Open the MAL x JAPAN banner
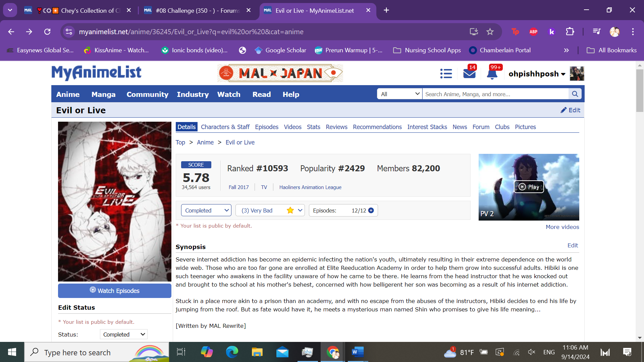The image size is (644, 362). tap(280, 73)
